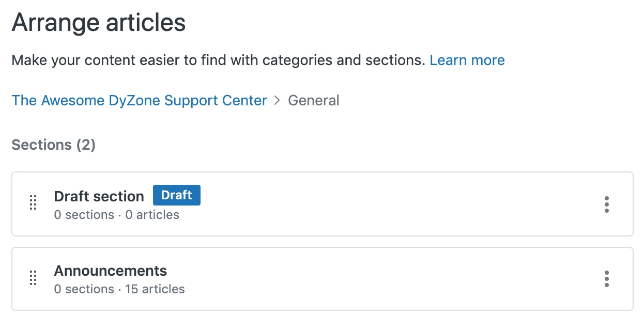The image size is (644, 316).
Task: Open the three-dot menu for Announcements
Action: (606, 279)
